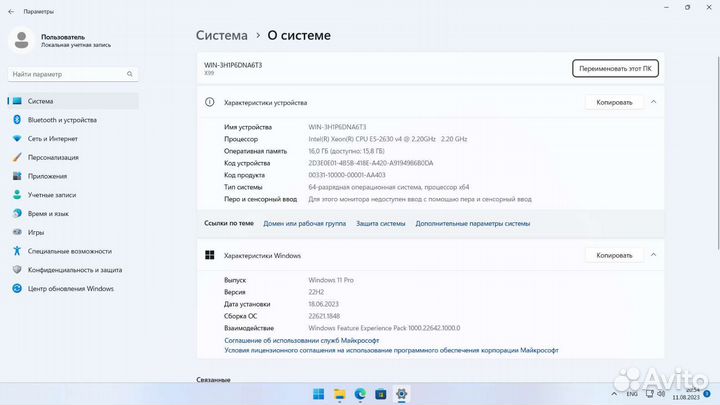Launch Microsoft Edge from the taskbar
The height and width of the screenshot is (405, 720).
tap(360, 394)
